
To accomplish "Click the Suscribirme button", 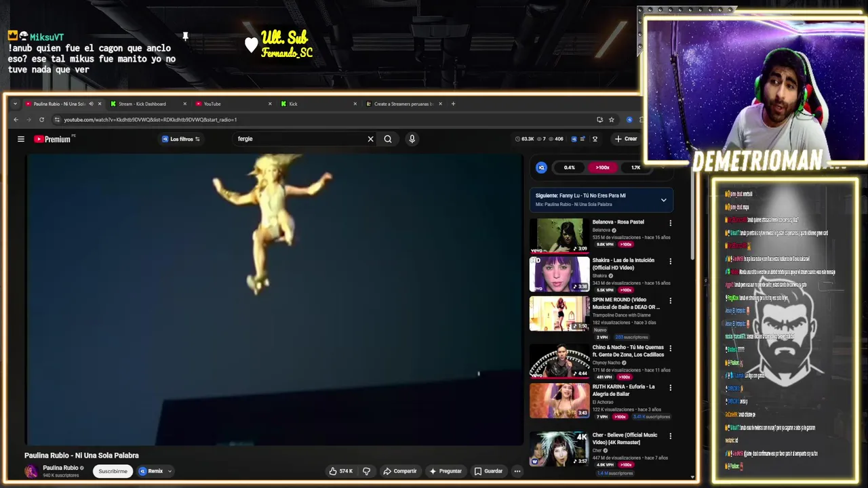I will (x=113, y=471).
